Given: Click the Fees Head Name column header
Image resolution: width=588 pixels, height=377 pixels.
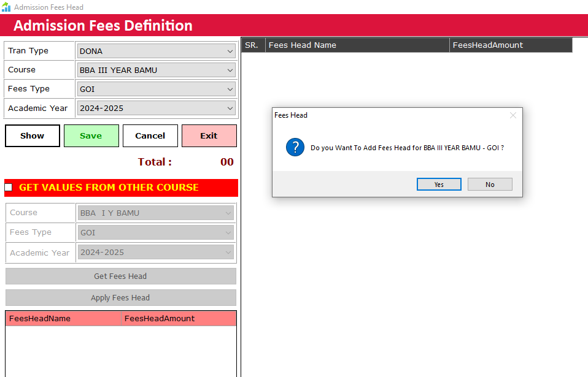Looking at the screenshot, I should 357,45.
